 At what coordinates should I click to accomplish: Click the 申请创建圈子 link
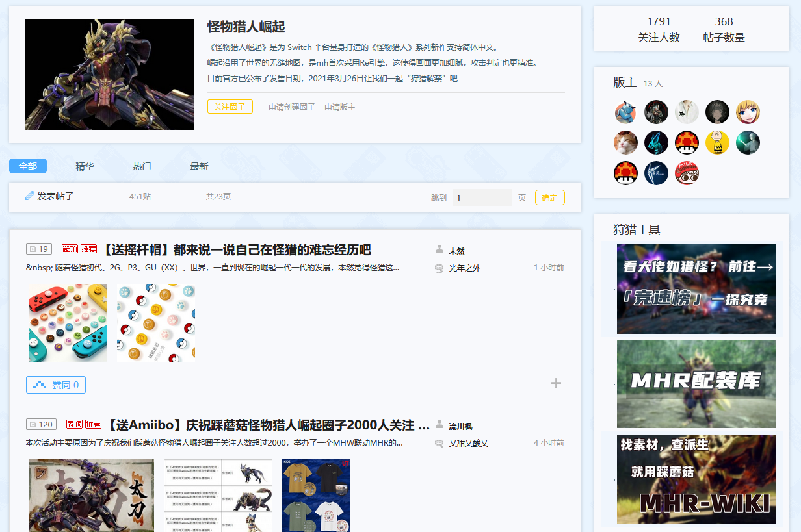point(292,107)
